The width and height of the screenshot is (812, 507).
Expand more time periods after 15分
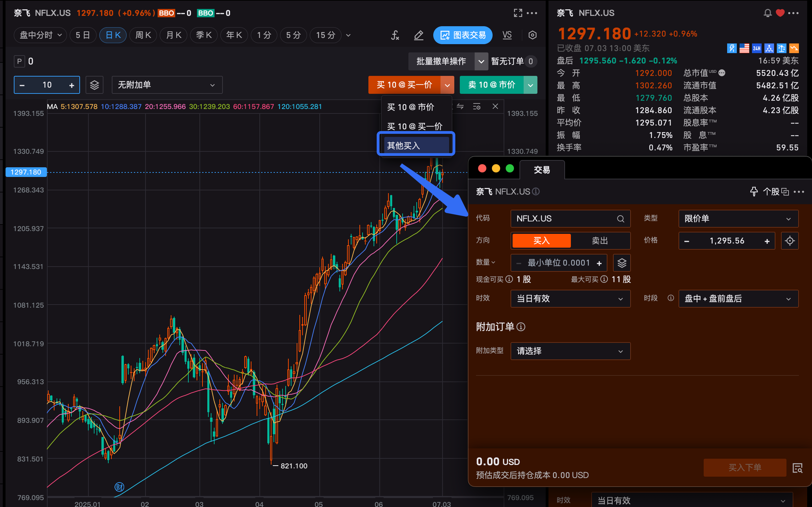click(x=348, y=35)
